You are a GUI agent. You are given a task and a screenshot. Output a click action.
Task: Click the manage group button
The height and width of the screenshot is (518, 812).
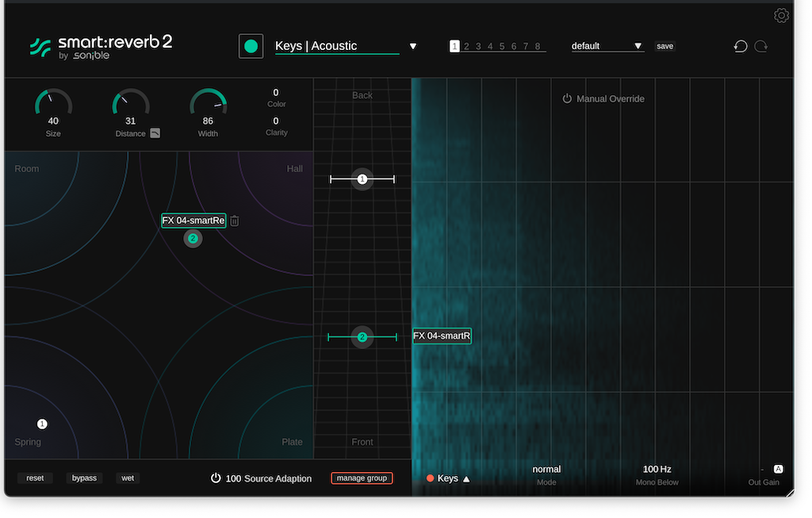(362, 478)
